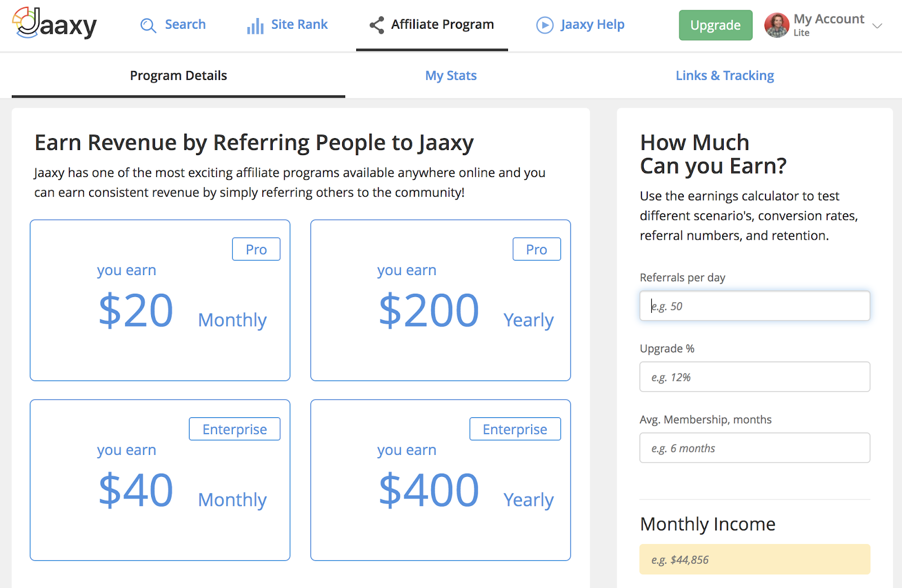Viewport: 902px width, 588px height.
Task: Click the Avg. Membership months field
Action: pos(754,448)
